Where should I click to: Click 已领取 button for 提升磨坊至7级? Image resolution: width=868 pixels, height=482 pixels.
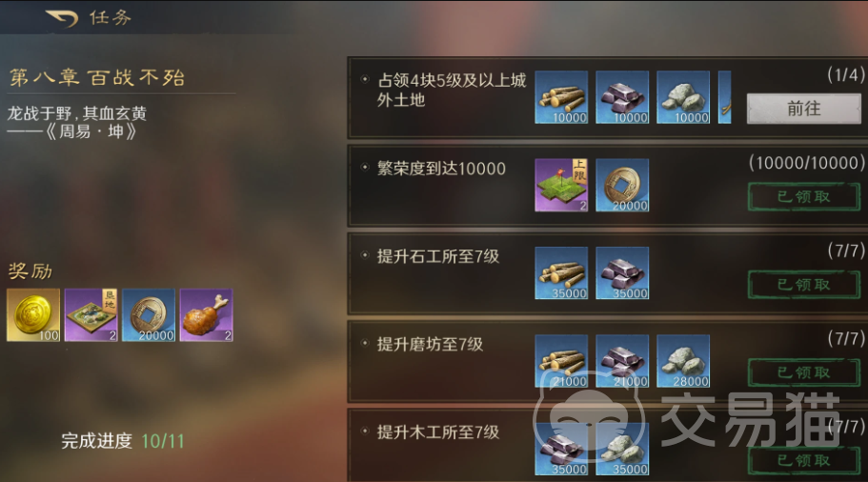click(804, 372)
